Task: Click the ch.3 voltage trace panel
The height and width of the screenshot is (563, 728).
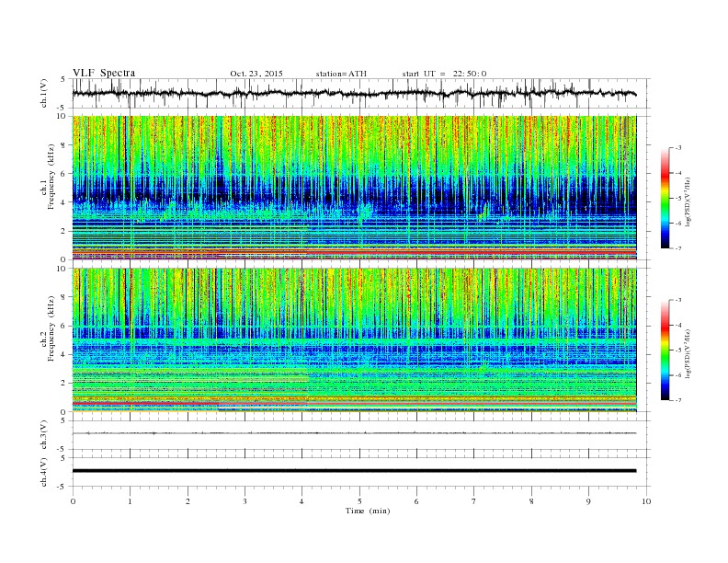Action: pyautogui.click(x=361, y=435)
